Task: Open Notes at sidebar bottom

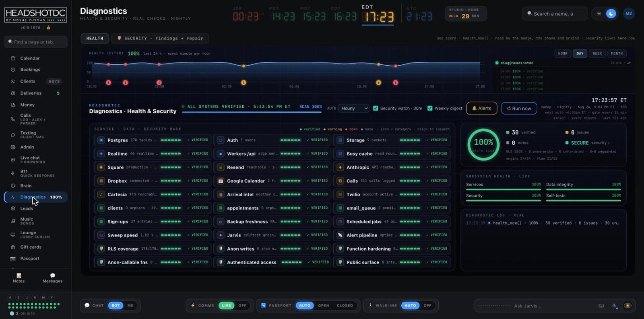Action: [19, 278]
